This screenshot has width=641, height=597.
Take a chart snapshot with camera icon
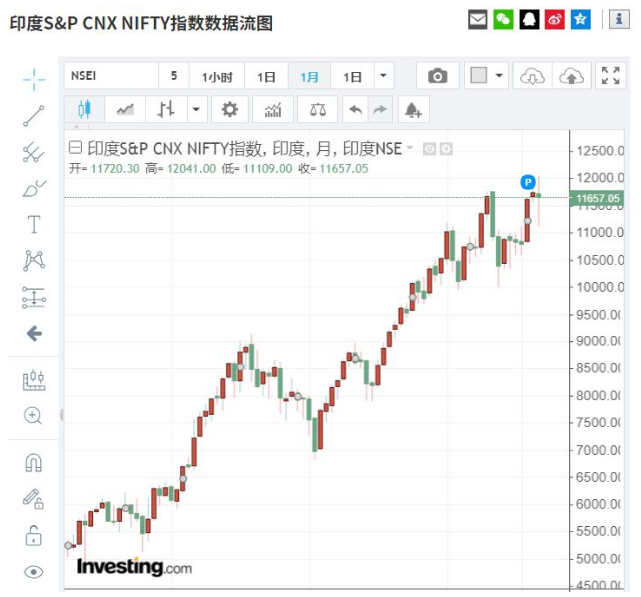pos(437,76)
